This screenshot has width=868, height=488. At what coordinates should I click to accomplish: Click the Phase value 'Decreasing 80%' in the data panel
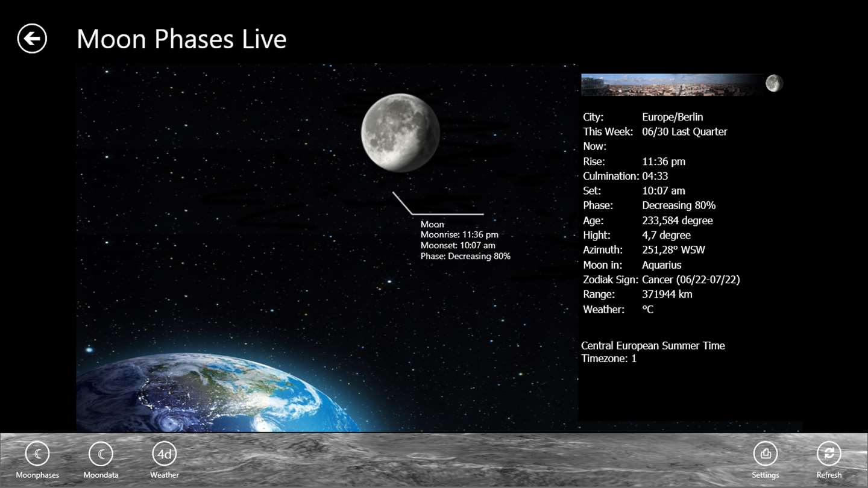point(679,205)
